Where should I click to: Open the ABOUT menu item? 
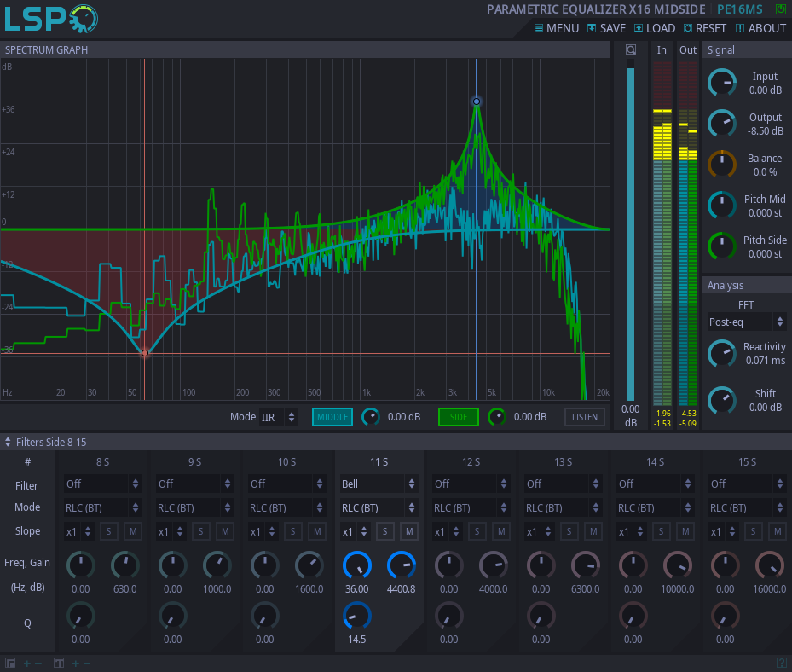(760, 28)
